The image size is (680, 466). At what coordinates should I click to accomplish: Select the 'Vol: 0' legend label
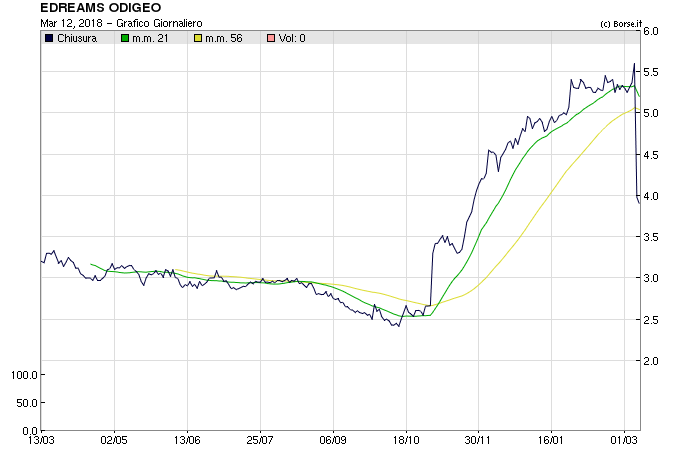(292, 39)
